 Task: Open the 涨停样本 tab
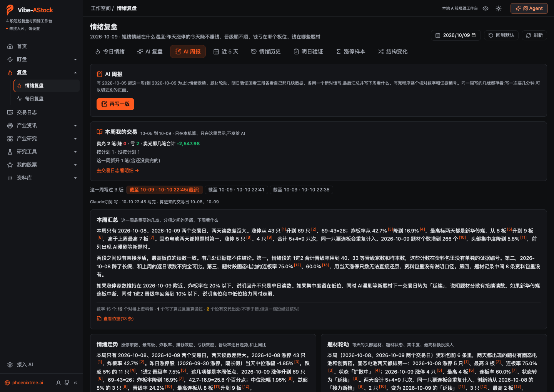coord(350,51)
